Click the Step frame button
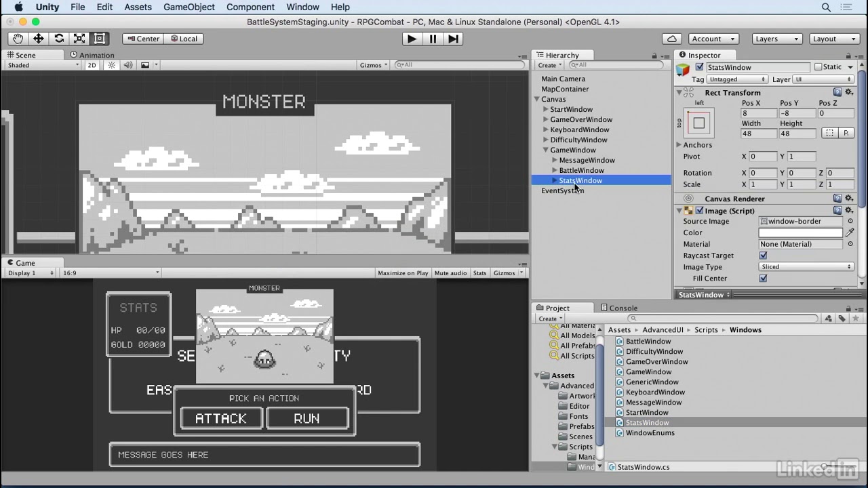Image resolution: width=868 pixels, height=488 pixels. tap(453, 39)
